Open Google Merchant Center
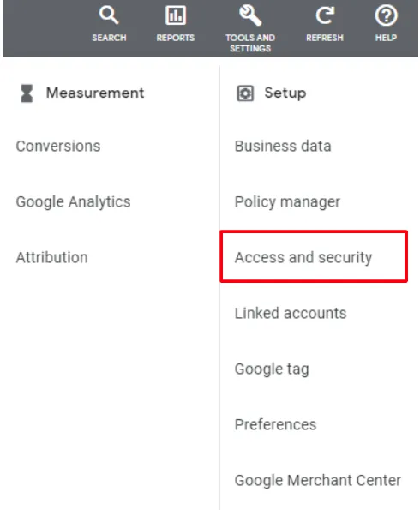Screen dimensions: 420x510 317,481
